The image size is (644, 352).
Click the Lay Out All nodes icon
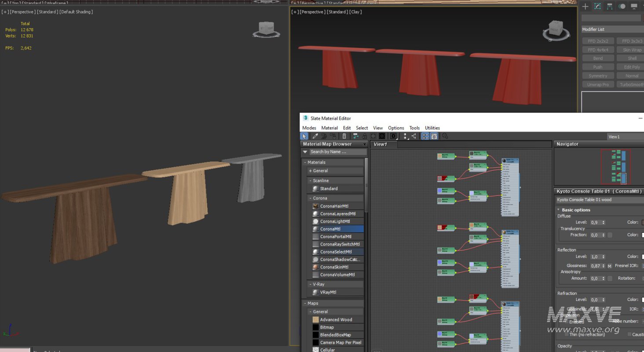pos(404,136)
